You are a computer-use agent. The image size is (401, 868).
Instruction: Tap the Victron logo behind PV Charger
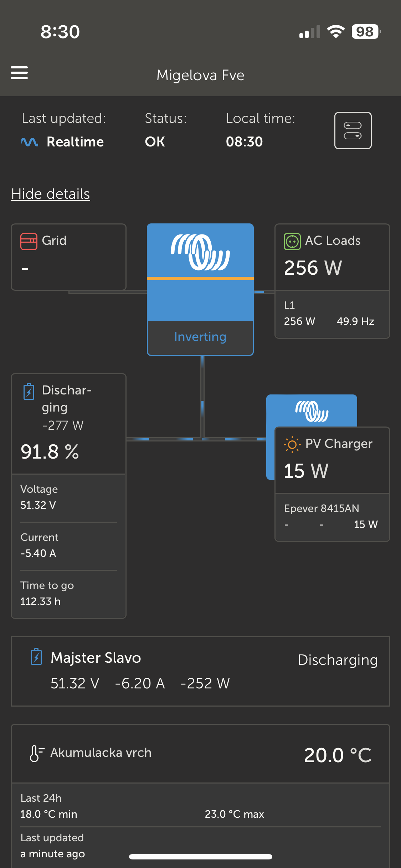point(312,411)
